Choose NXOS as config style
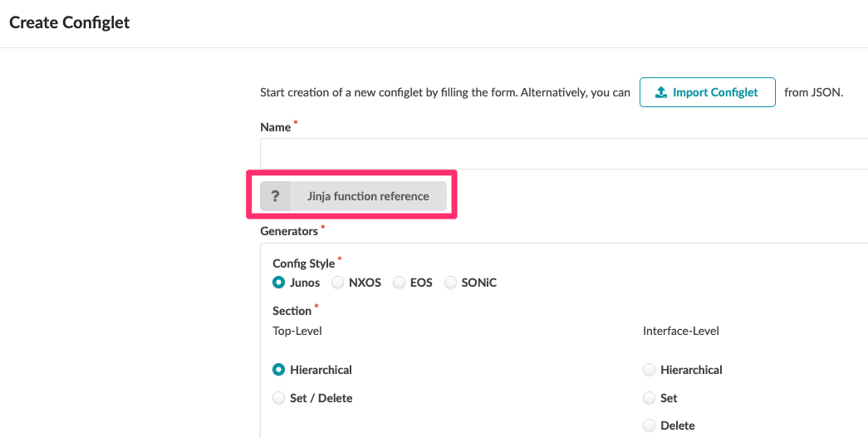 tap(338, 283)
